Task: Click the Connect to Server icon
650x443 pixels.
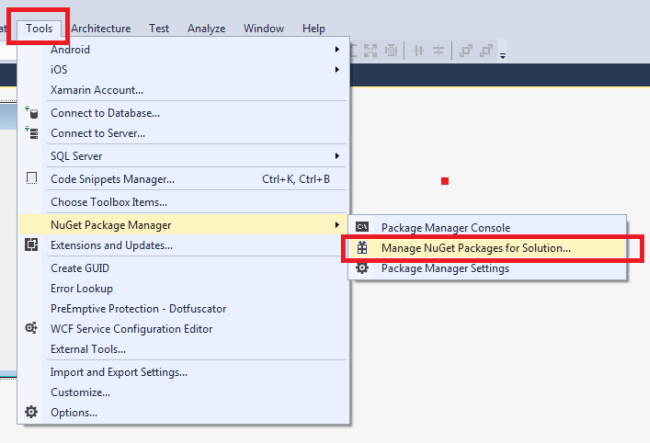Action: point(32,133)
